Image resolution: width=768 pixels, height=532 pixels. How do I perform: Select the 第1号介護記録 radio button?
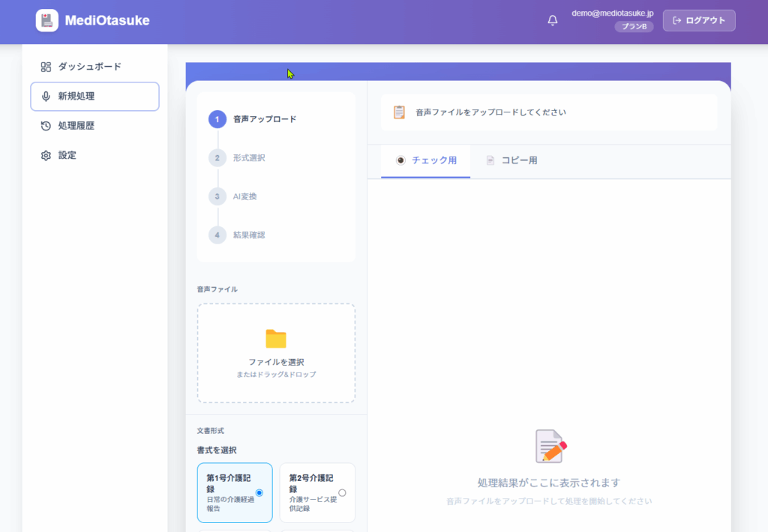[x=259, y=493]
